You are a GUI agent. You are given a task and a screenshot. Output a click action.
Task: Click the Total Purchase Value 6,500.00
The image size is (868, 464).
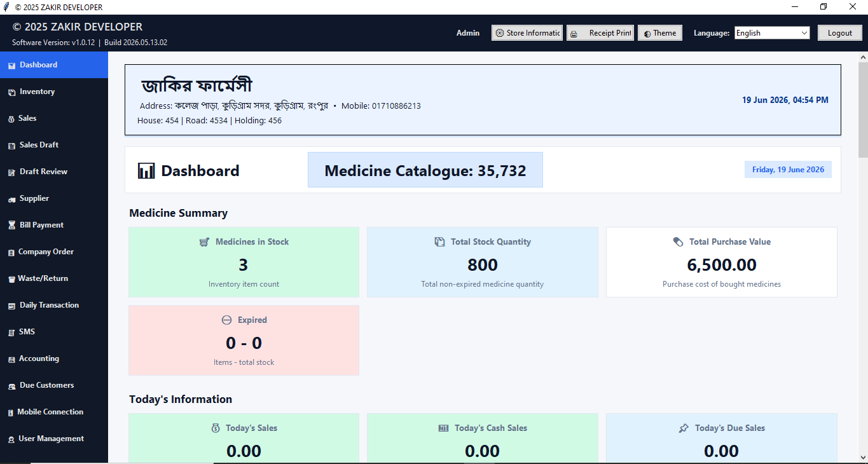(x=722, y=265)
